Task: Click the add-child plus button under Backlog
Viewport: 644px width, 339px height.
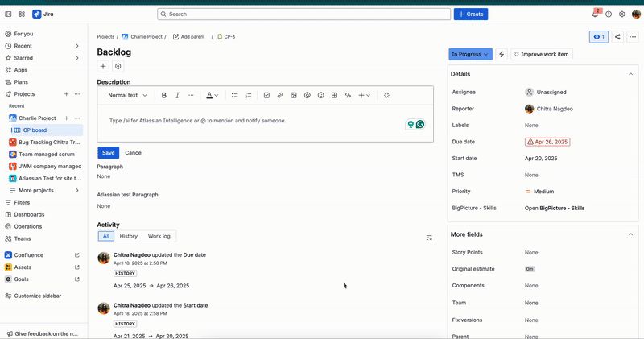Action: click(103, 66)
